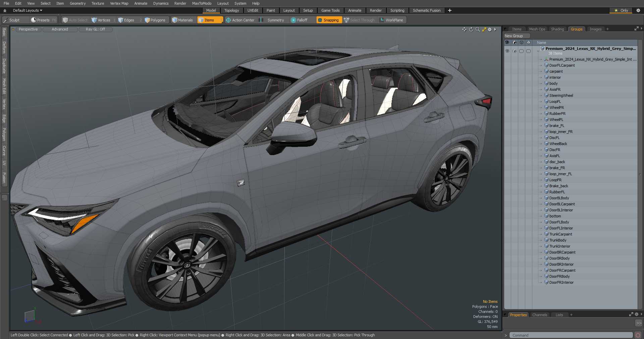This screenshot has height=339, width=644.
Task: Open the Perspective view type dropdown
Action: (28, 29)
